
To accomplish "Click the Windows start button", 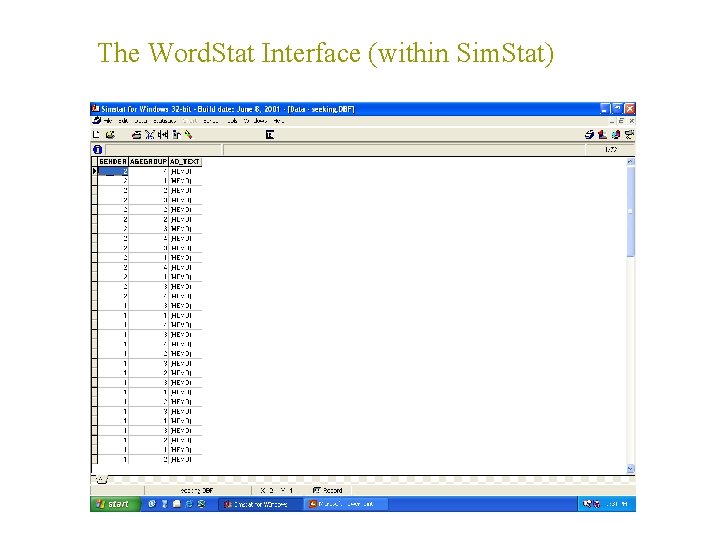I will [115, 504].
